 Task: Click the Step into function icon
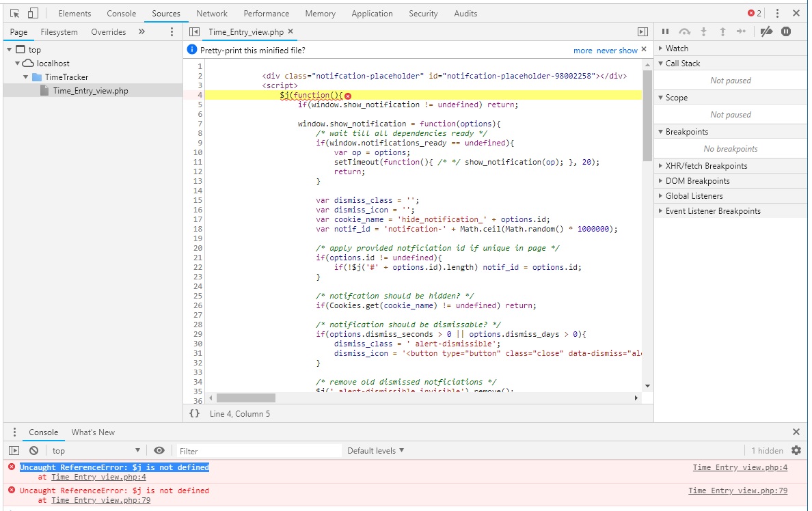click(704, 32)
